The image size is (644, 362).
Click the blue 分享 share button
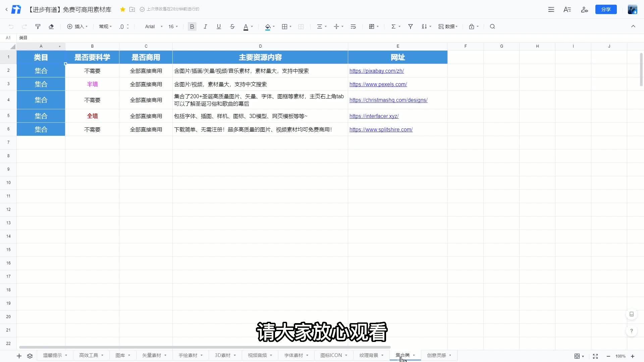[606, 9]
